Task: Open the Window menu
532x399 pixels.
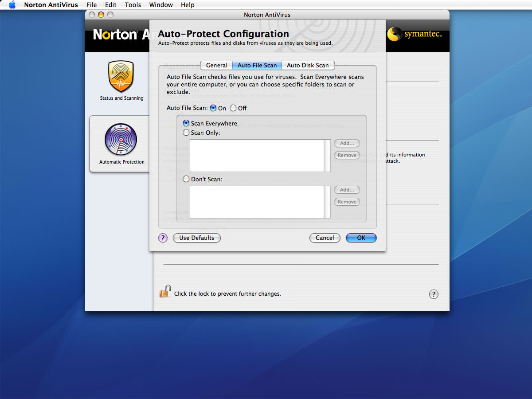Action: 161,5
